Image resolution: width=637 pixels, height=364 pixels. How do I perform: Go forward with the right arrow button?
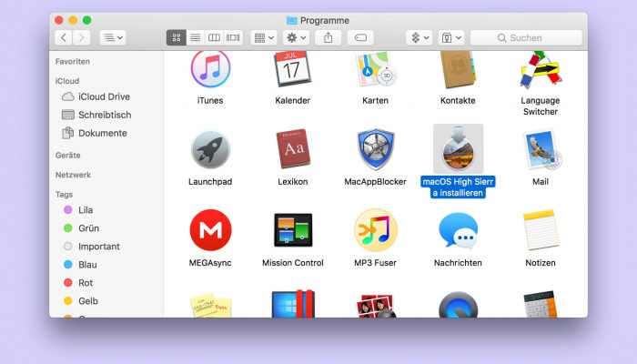[x=82, y=38]
